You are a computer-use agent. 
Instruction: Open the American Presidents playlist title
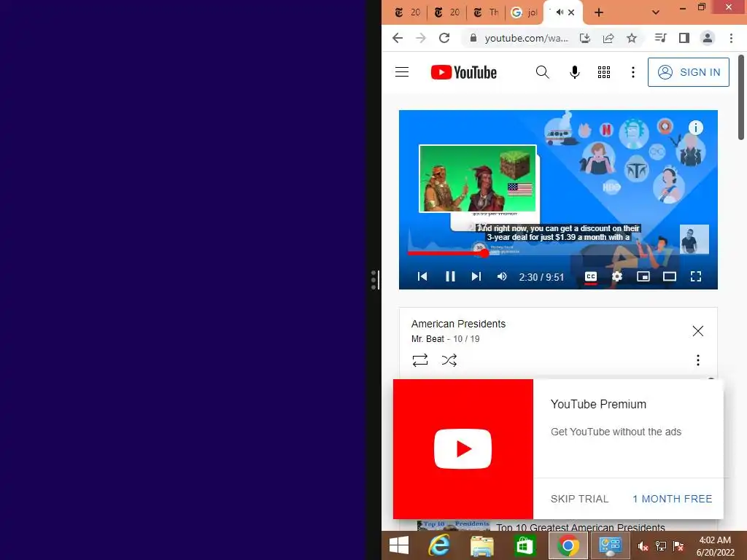click(458, 324)
